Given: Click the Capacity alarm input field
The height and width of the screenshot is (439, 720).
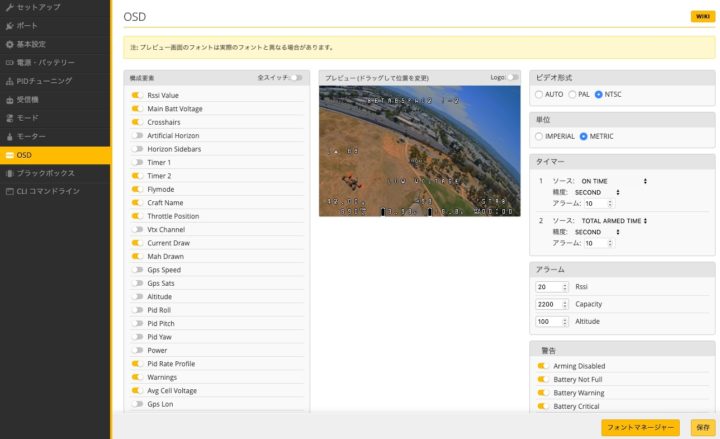Looking at the screenshot, I should click(x=550, y=304).
